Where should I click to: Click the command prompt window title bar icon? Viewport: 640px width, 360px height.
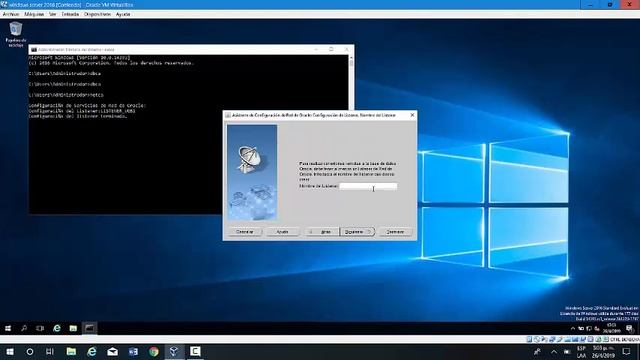[x=34, y=49]
